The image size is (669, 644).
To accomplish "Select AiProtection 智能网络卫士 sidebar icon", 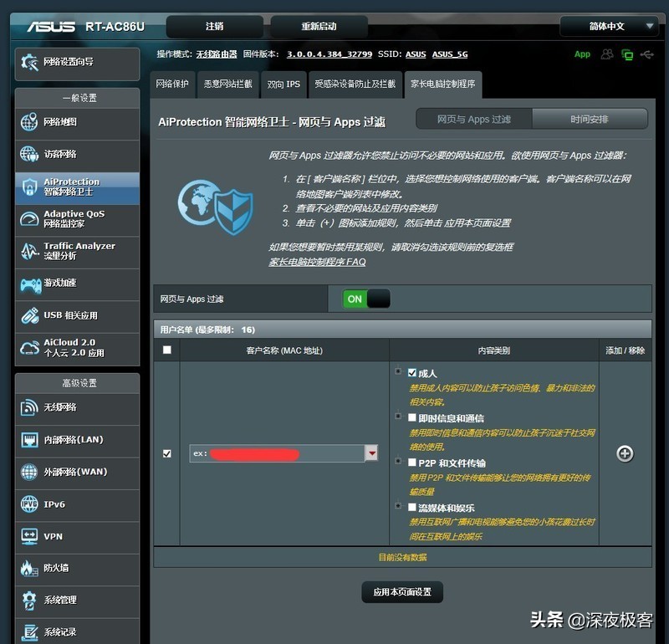I will click(x=77, y=187).
